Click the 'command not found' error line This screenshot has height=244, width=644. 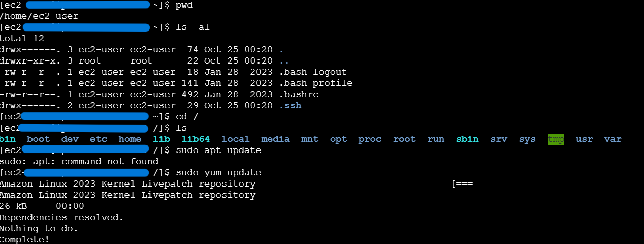79,162
